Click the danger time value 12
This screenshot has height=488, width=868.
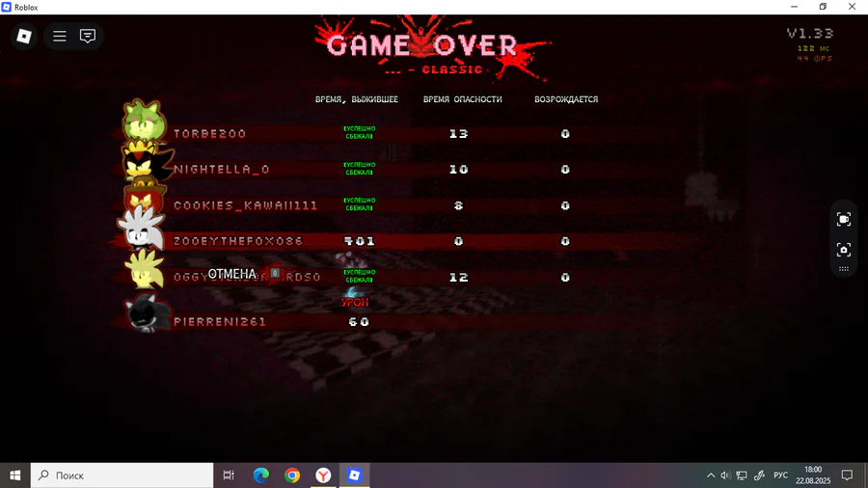click(458, 277)
